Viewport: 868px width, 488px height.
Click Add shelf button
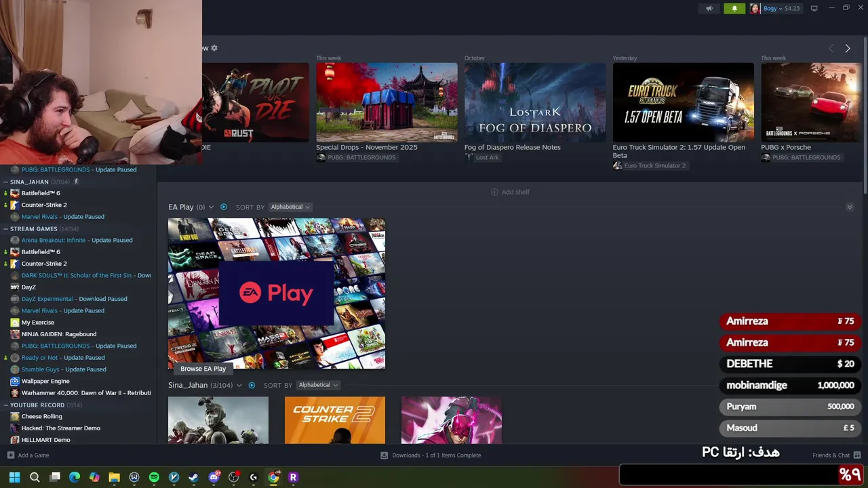click(x=510, y=192)
